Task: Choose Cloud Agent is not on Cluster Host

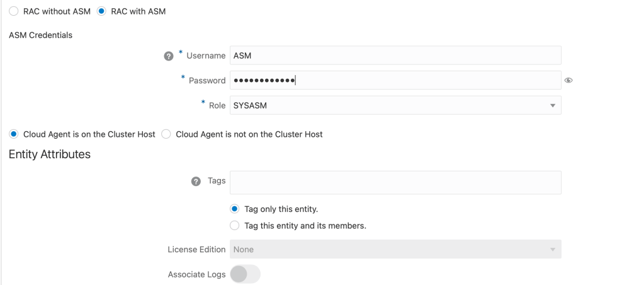Action: click(166, 134)
